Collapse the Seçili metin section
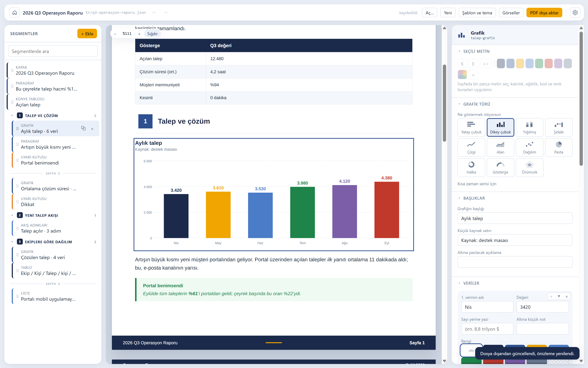Screen dimensions: 588x368 tap(459, 51)
